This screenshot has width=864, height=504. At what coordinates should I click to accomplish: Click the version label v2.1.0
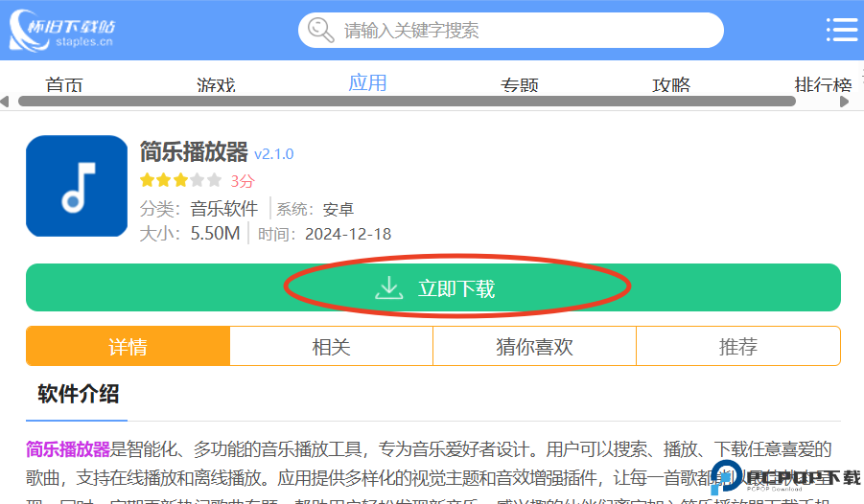point(274,154)
